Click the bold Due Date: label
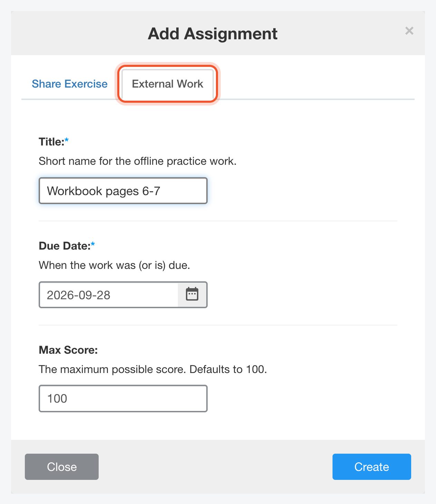 65,246
